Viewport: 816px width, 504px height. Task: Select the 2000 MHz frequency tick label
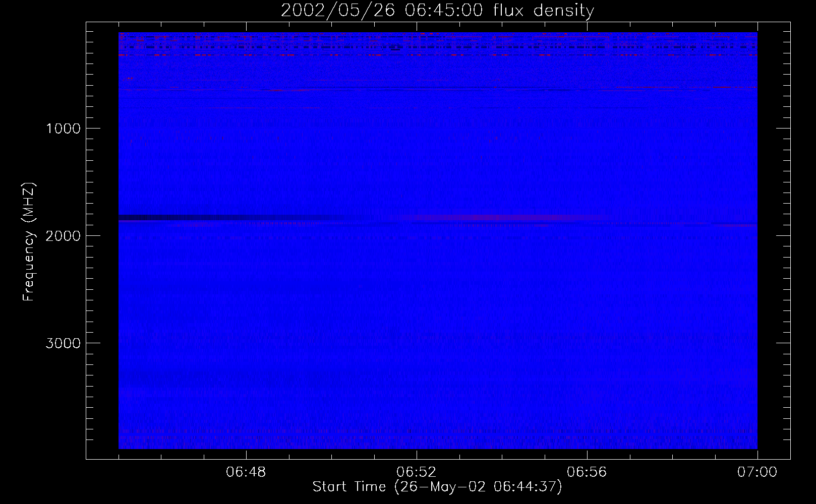[x=63, y=236]
